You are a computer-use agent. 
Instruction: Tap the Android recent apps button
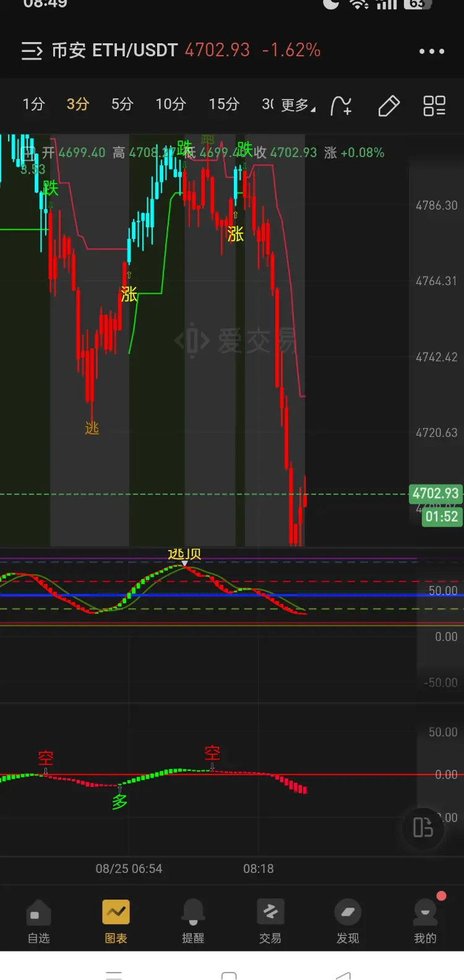[114, 975]
